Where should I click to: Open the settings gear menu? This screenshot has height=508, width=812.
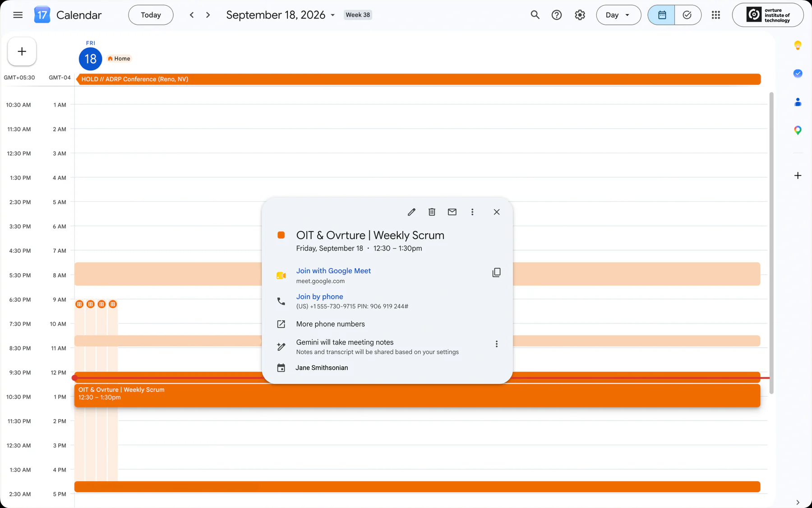pyautogui.click(x=580, y=15)
